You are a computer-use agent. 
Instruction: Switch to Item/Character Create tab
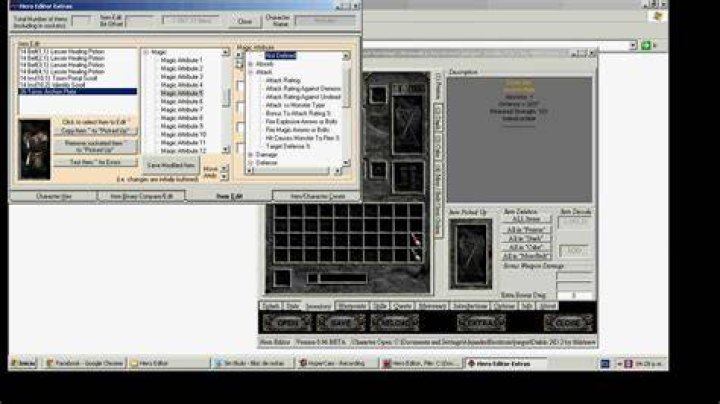pyautogui.click(x=317, y=196)
